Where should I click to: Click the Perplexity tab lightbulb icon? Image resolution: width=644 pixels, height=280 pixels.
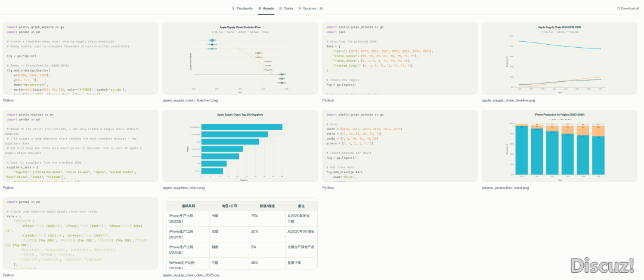[233, 8]
